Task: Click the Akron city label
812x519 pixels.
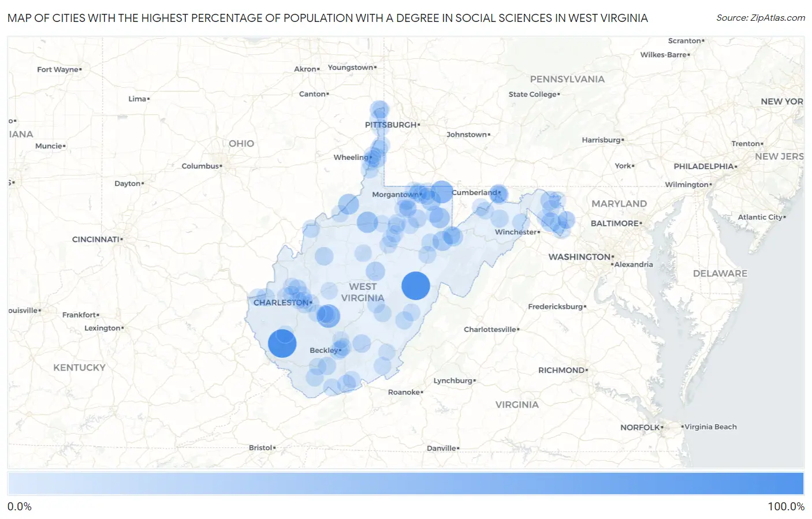Action: tap(305, 69)
